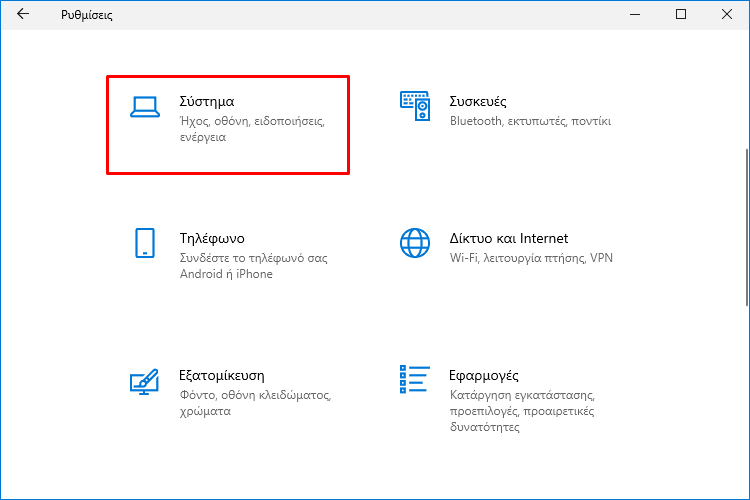750x500 pixels.
Task: Open the Τηλέφωνο settings heading
Action: coord(212,238)
